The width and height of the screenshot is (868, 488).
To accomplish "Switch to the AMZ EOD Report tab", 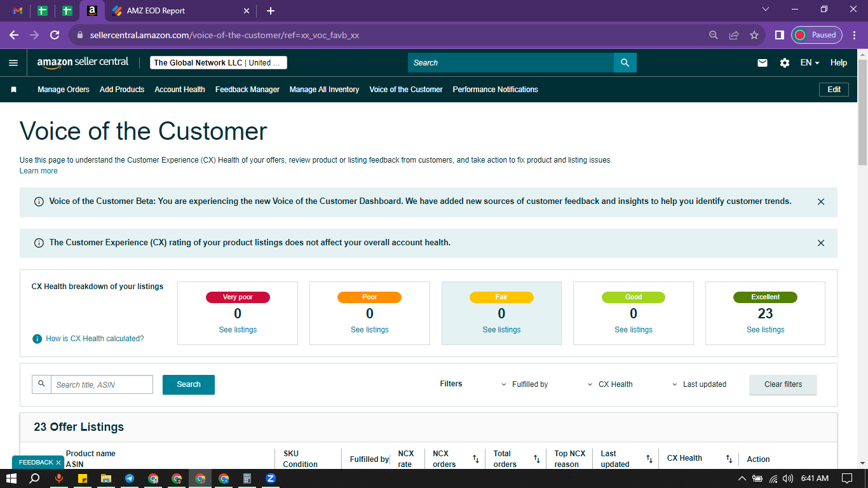I will click(156, 11).
